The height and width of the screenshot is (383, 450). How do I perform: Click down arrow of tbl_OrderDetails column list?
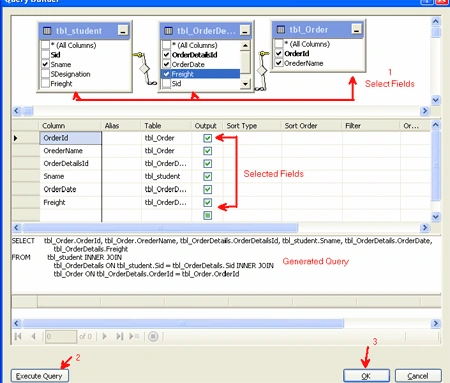(x=245, y=84)
